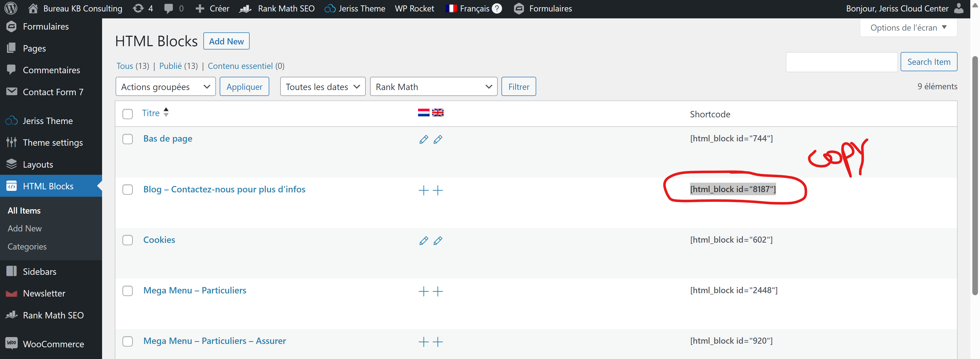
Task: Expand Options de l'écran panel
Action: pos(908,27)
